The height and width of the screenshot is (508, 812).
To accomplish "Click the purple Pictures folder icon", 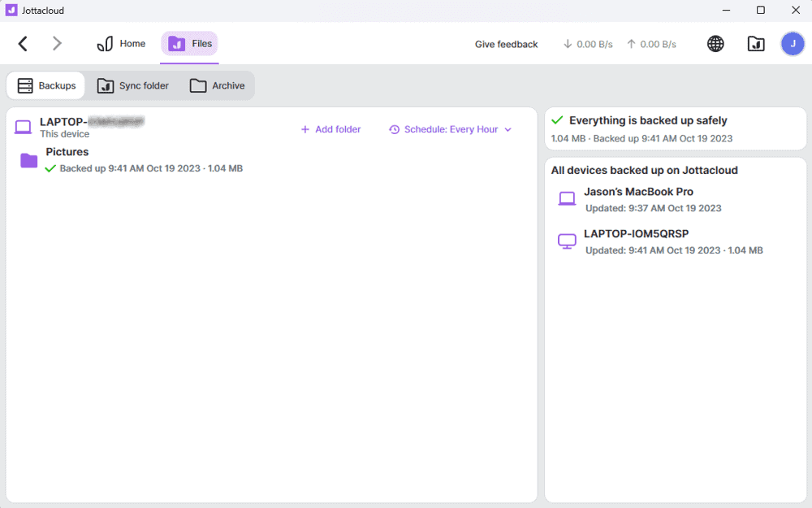I will click(x=29, y=160).
